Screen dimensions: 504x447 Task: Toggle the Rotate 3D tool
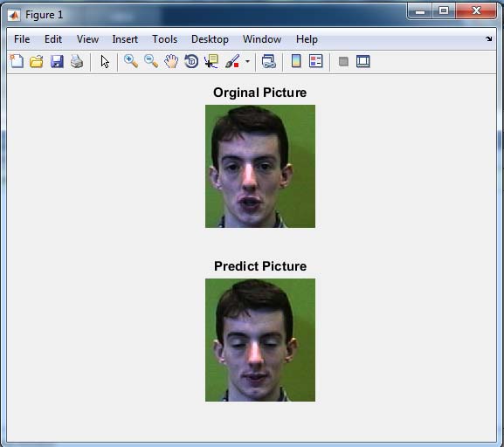pos(191,61)
